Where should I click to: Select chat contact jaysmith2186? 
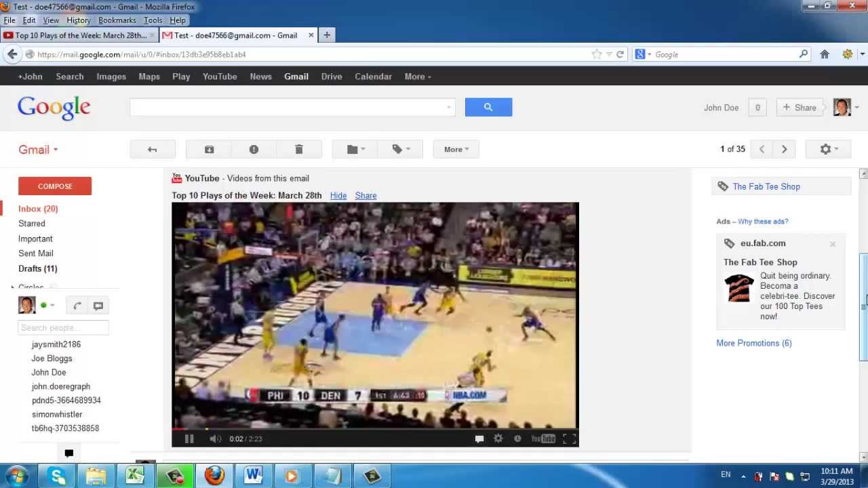pos(56,344)
